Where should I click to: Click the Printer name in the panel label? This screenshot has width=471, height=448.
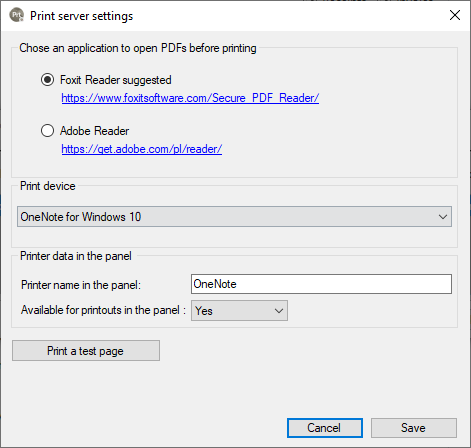pyautogui.click(x=81, y=285)
